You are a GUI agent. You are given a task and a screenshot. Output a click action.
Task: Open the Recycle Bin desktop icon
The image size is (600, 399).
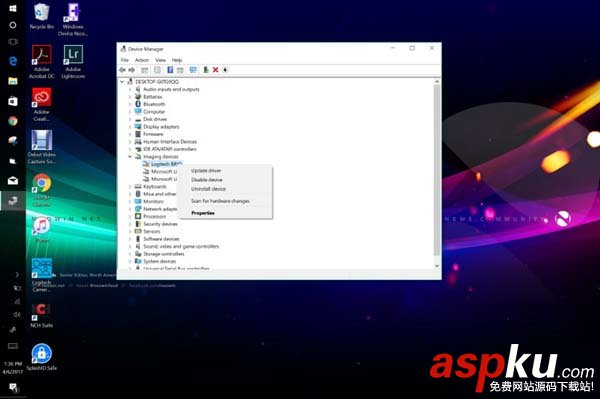pyautogui.click(x=42, y=17)
